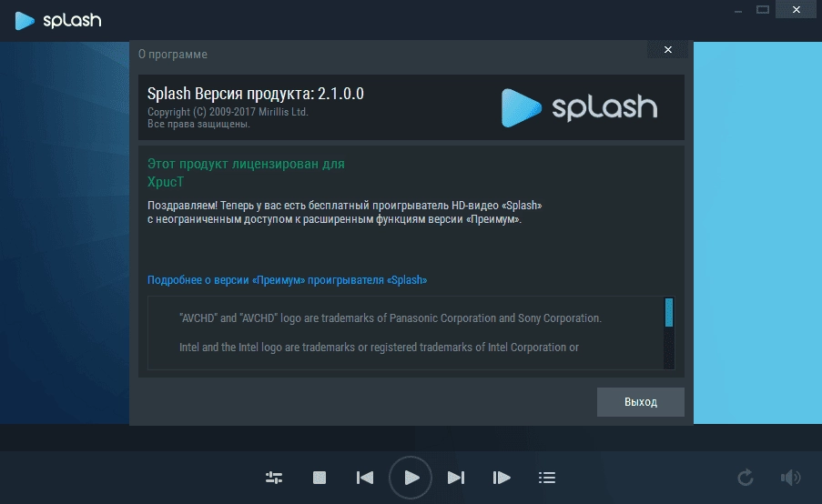Click the Выход button
This screenshot has height=504, width=822.
point(641,402)
